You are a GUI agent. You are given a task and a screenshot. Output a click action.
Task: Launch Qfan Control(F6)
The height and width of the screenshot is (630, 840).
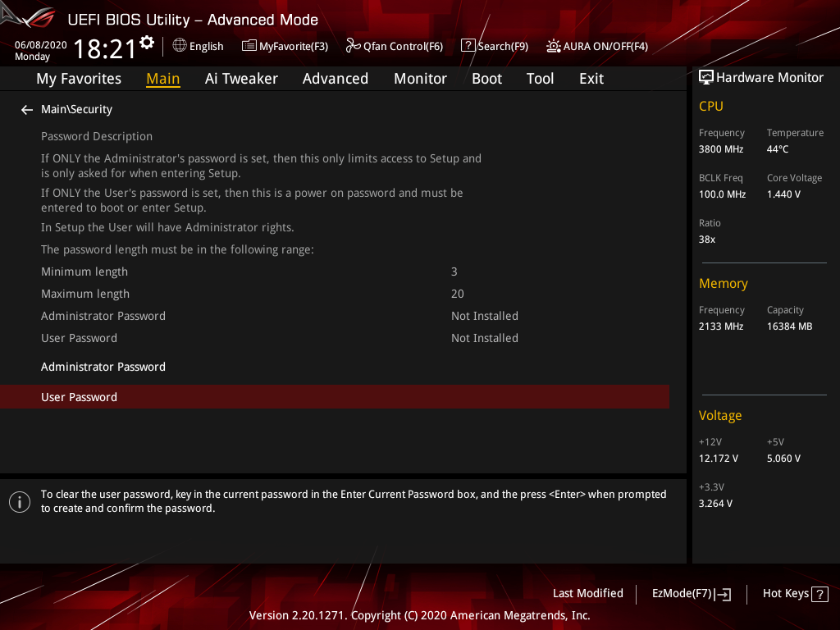click(x=395, y=46)
